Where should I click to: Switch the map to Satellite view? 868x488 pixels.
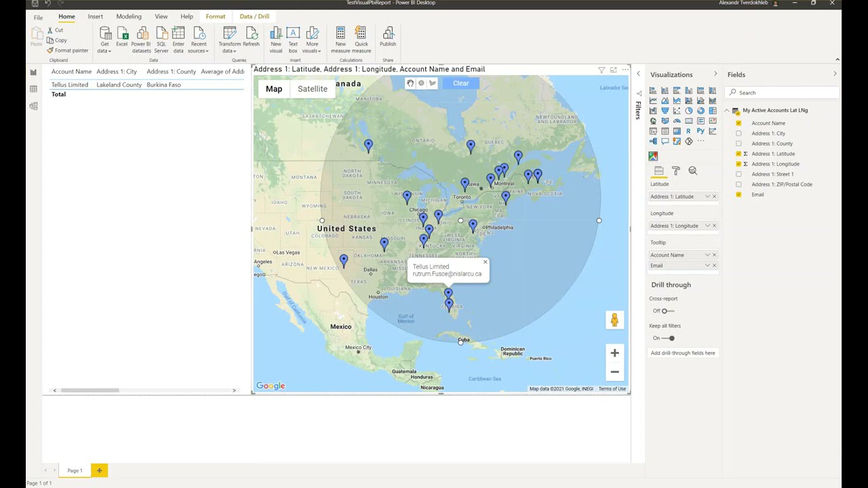313,89
